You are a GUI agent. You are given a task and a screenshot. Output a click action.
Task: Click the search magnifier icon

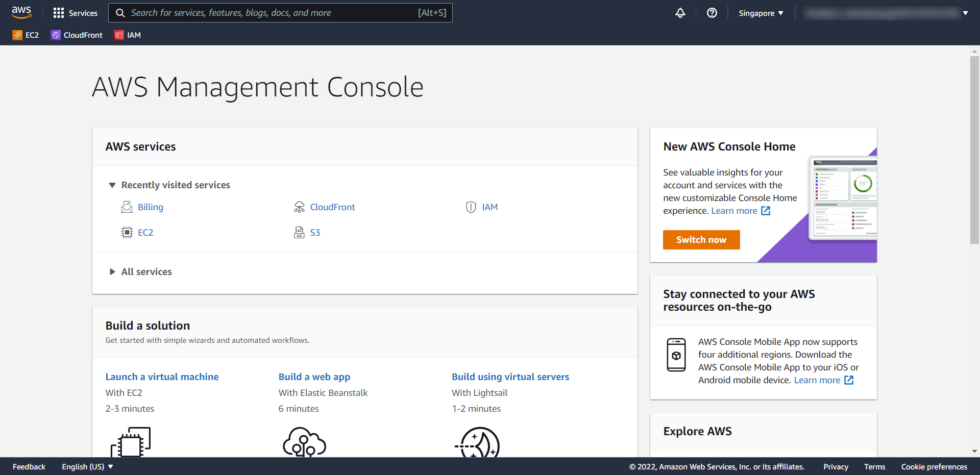click(x=120, y=13)
